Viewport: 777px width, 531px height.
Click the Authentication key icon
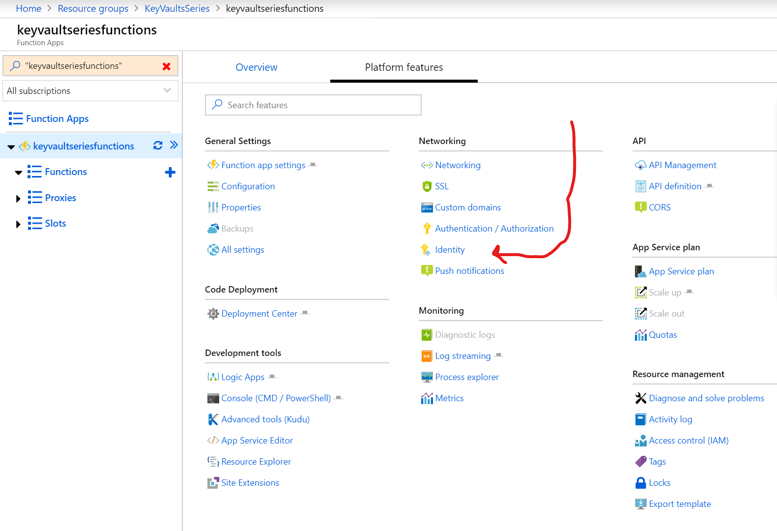(427, 228)
